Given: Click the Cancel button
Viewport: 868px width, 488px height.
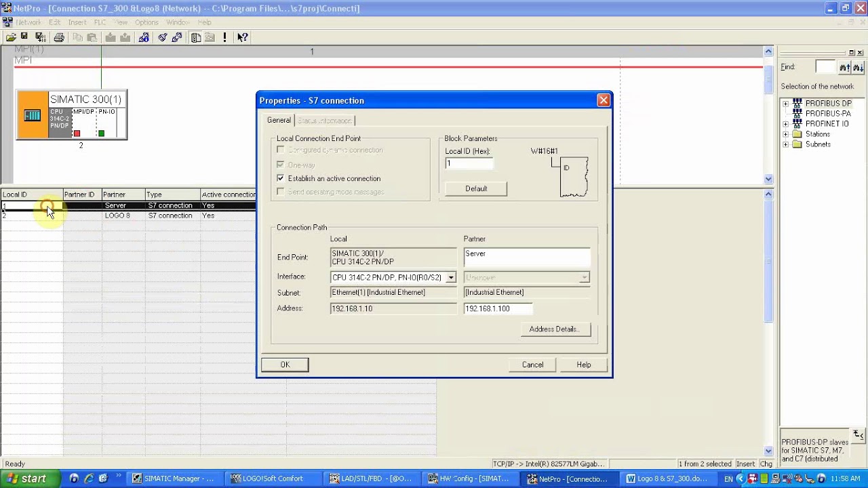Looking at the screenshot, I should point(532,365).
